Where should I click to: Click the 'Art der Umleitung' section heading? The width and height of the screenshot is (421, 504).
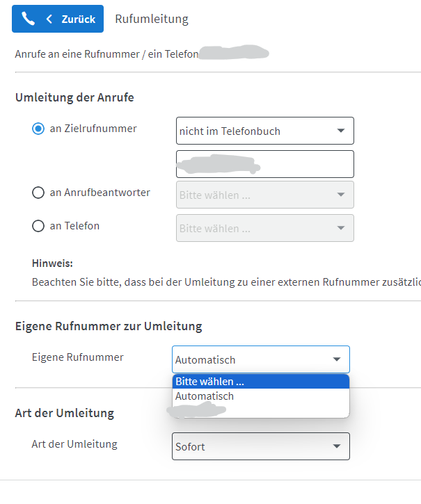pyautogui.click(x=65, y=414)
